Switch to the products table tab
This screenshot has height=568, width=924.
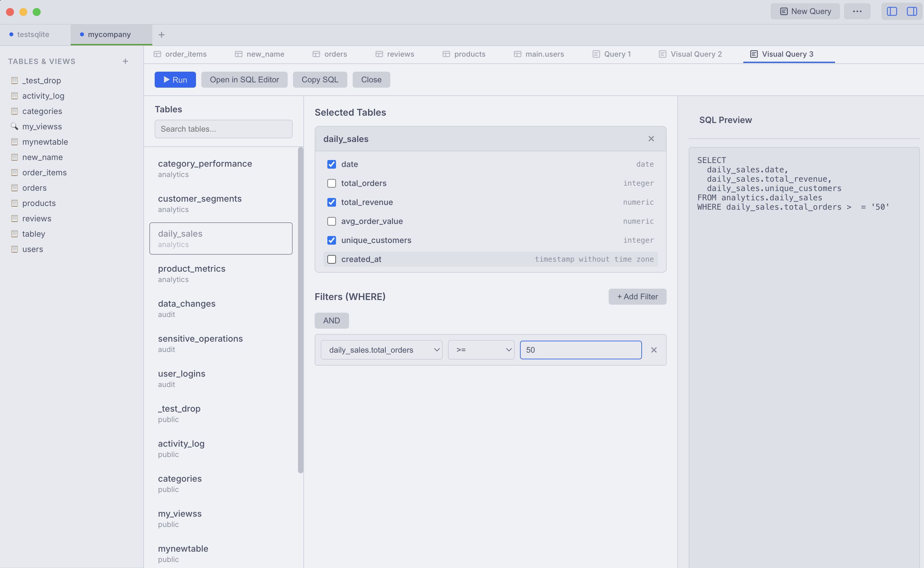464,54
